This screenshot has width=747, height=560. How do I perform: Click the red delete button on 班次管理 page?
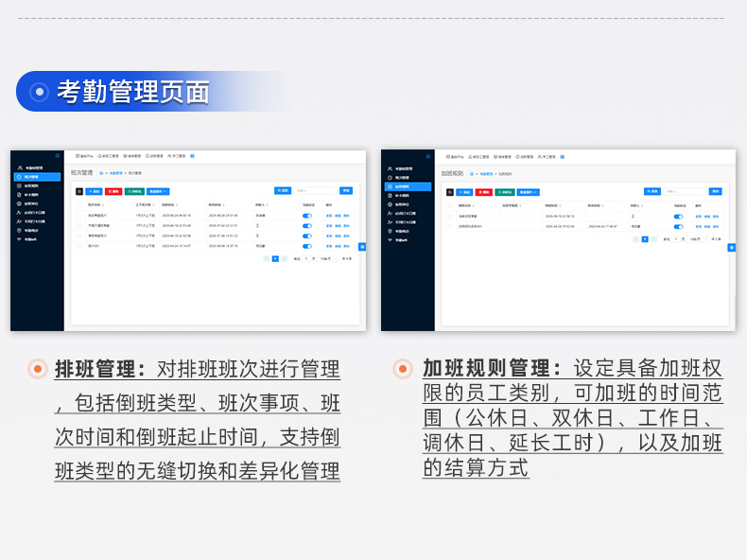pyautogui.click(x=113, y=191)
